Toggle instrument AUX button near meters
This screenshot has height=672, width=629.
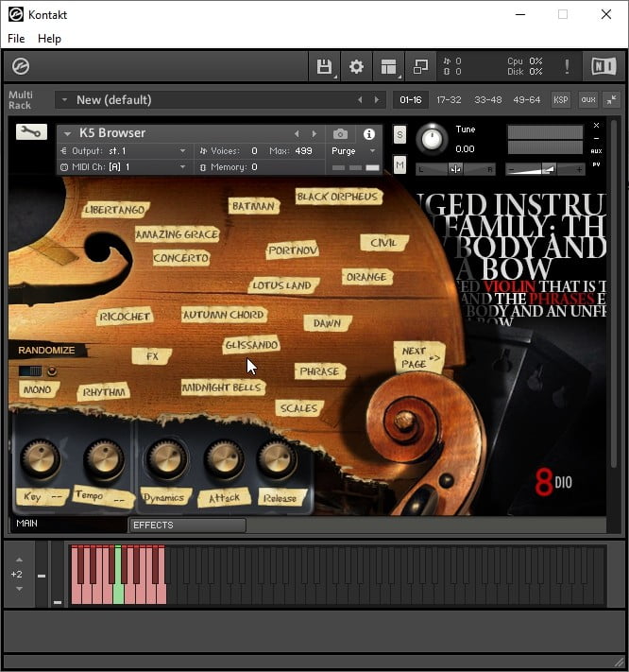coord(597,151)
